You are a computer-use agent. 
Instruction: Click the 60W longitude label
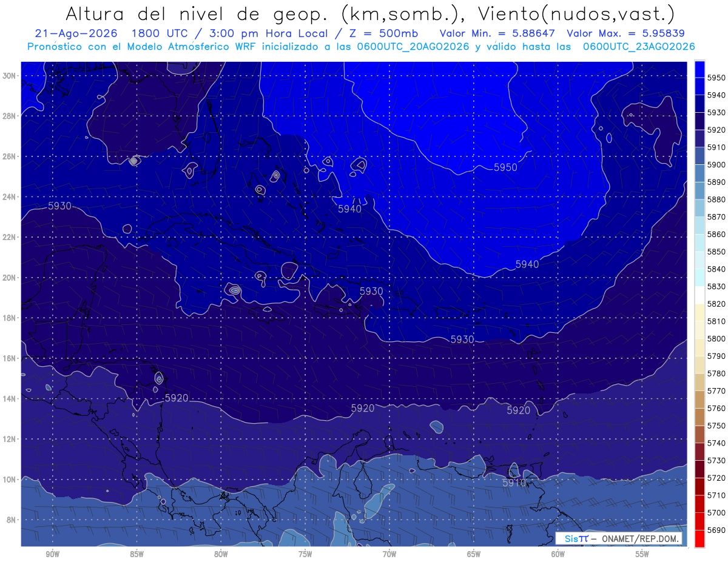(x=558, y=554)
